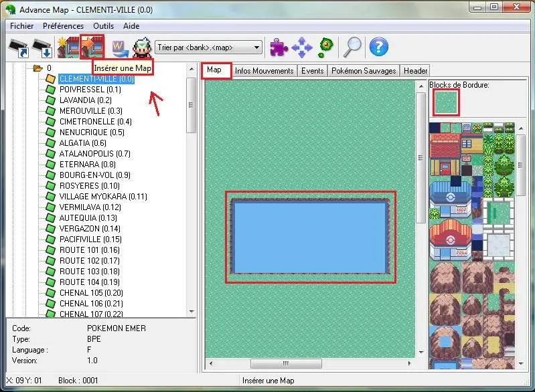
Task: Click block palette scroll up arrow
Action: 521,128
